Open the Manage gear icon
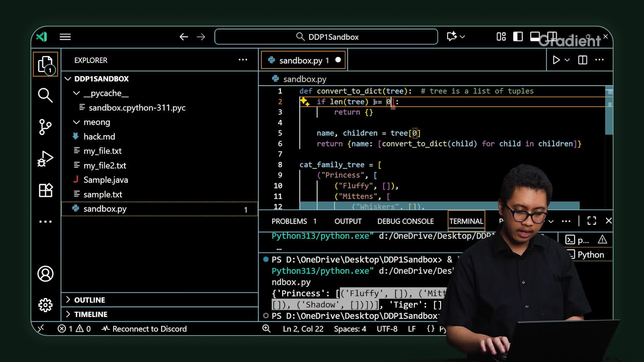Viewport: 644px width, 362px height. click(x=45, y=305)
